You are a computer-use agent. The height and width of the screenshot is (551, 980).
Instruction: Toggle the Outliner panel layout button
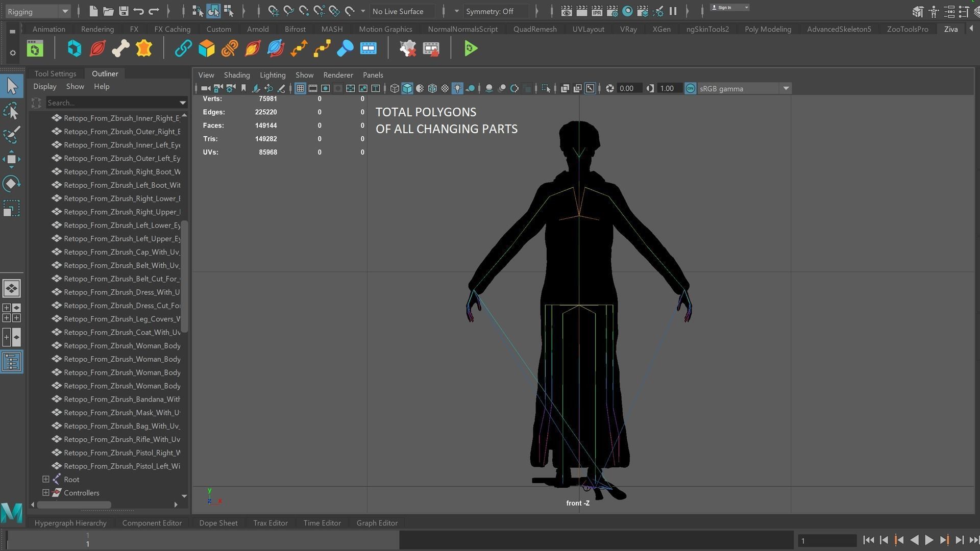(x=12, y=362)
